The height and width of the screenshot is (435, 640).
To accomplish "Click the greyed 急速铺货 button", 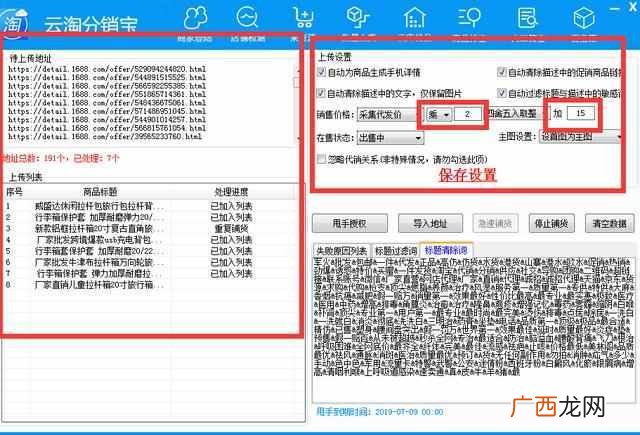I will 495,223.
